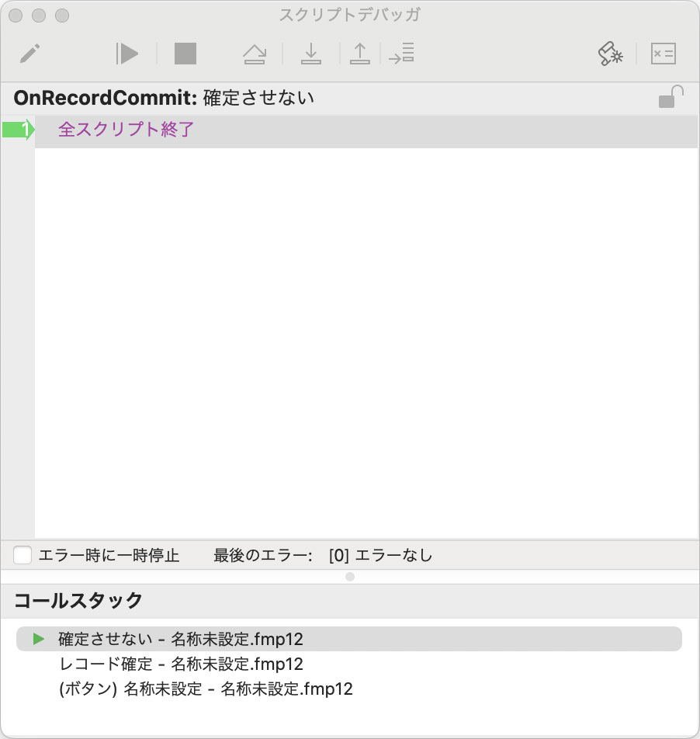Screen dimensions: 700x739
Task: Minimize the スクリプトデバッガ window
Action: (39, 16)
